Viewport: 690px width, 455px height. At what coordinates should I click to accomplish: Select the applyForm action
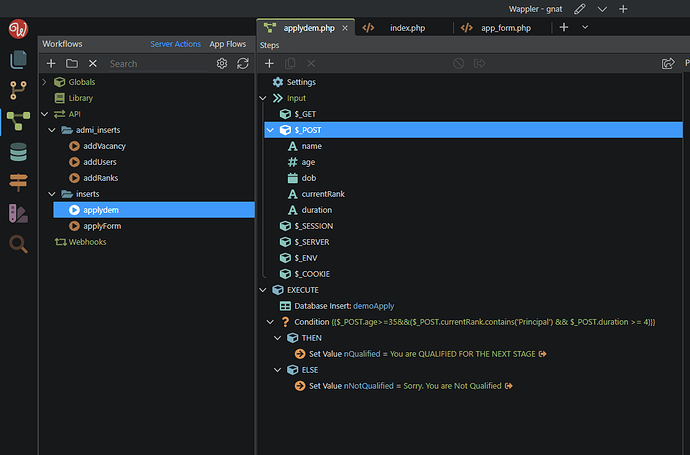[x=101, y=226]
